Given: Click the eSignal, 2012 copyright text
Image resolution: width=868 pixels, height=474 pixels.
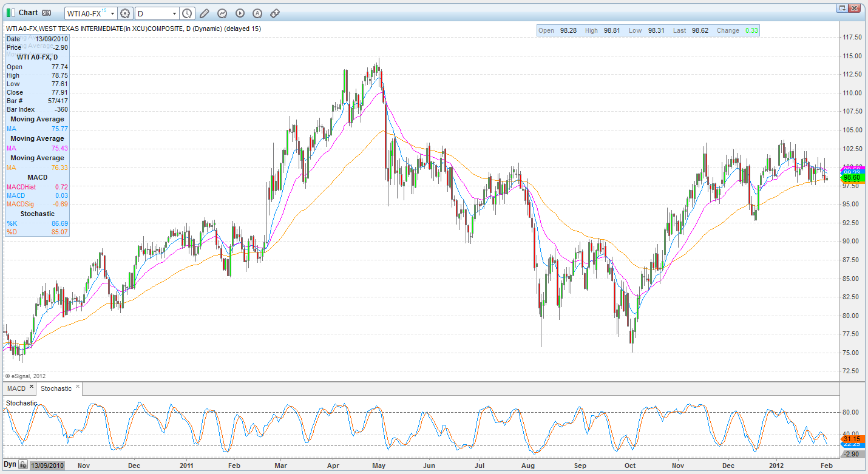Looking at the screenshot, I should [x=25, y=376].
